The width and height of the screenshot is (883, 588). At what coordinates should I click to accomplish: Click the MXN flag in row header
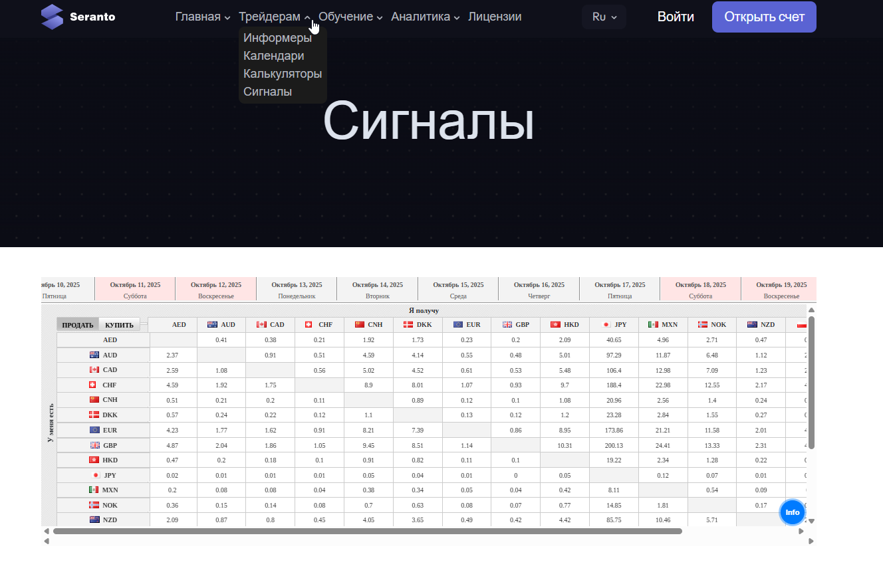click(94, 490)
